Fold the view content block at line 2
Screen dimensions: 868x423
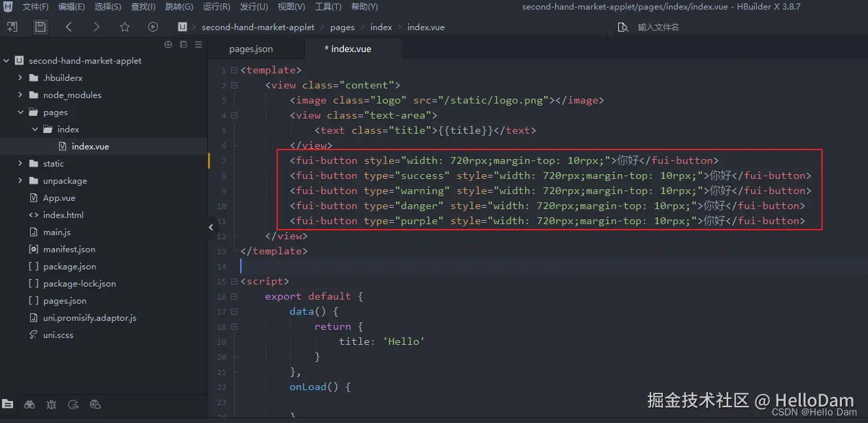pyautogui.click(x=235, y=85)
